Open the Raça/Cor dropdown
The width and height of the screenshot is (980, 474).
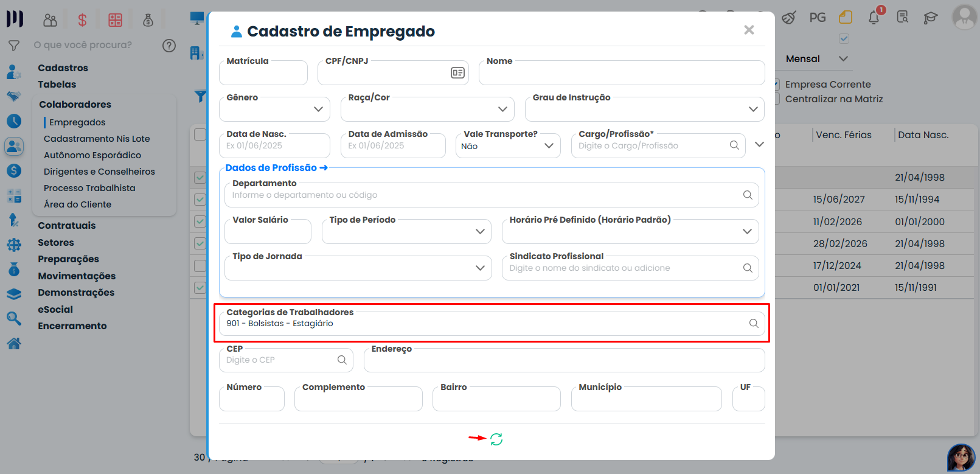428,109
